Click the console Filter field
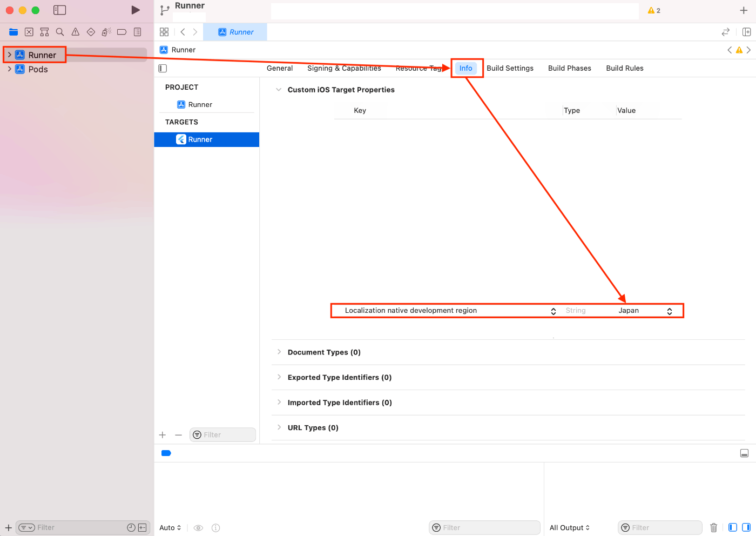 [660, 528]
